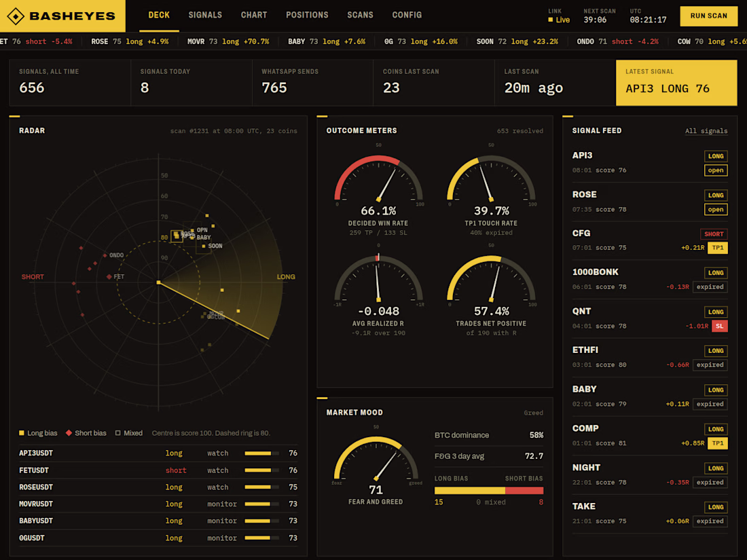Click the Signals, All Time value 656
This screenshot has height=560, width=747.
coord(32,88)
